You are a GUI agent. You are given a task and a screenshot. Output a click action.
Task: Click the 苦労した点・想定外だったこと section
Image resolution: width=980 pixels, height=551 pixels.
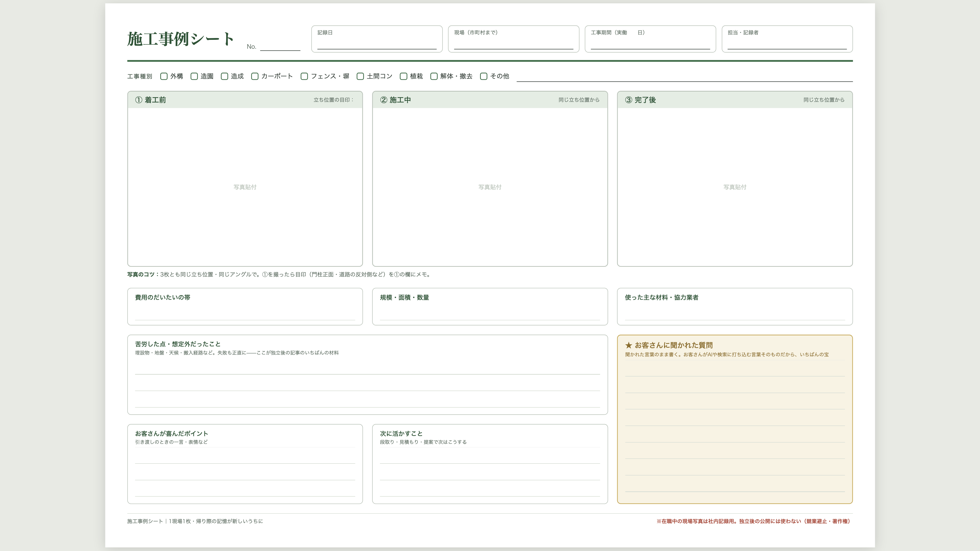pyautogui.click(x=367, y=375)
